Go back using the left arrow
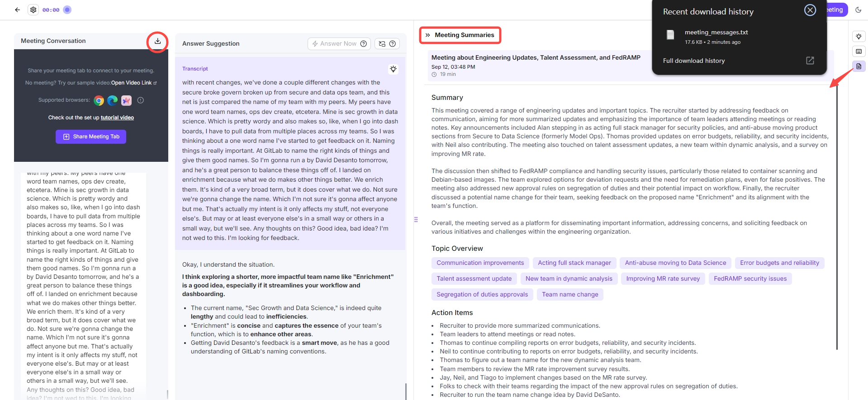Screen dimensions: 868x400 pos(18,9)
